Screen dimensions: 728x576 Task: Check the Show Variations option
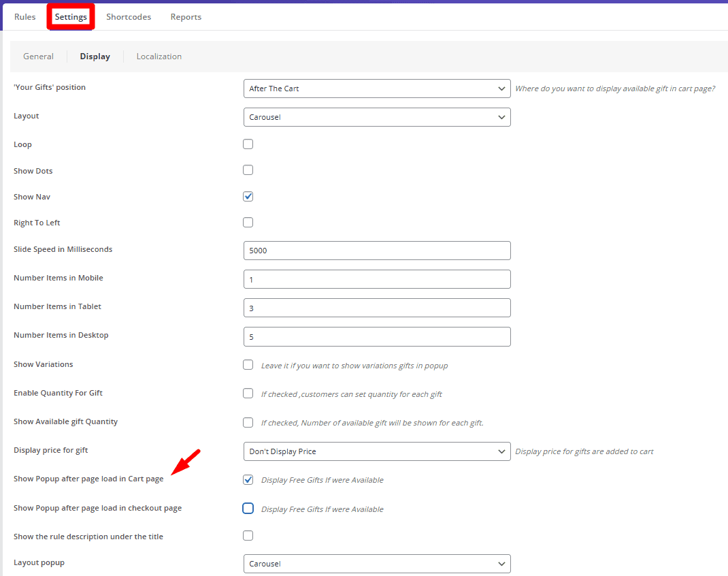click(x=248, y=364)
